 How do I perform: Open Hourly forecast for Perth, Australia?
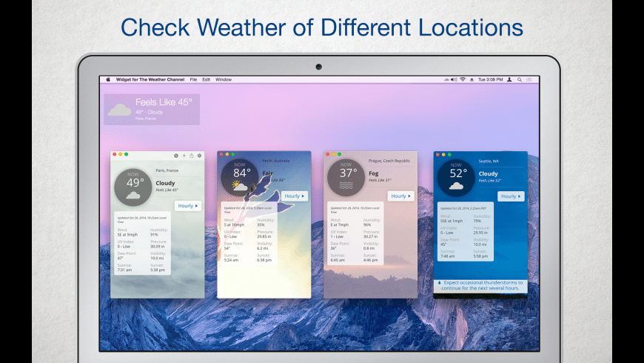[x=295, y=196]
